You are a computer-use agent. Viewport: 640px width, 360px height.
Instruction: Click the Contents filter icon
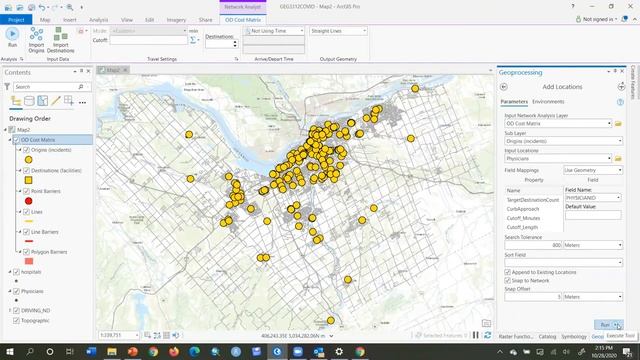pos(7,87)
